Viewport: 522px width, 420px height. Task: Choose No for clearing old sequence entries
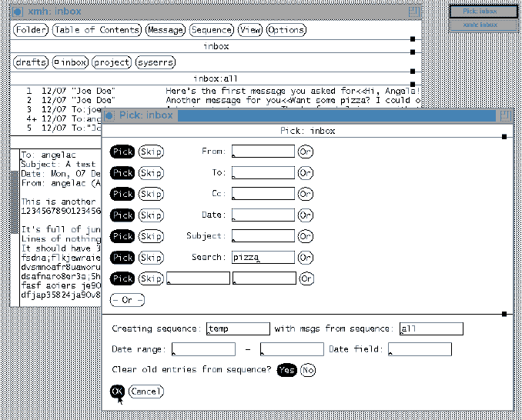pos(308,371)
